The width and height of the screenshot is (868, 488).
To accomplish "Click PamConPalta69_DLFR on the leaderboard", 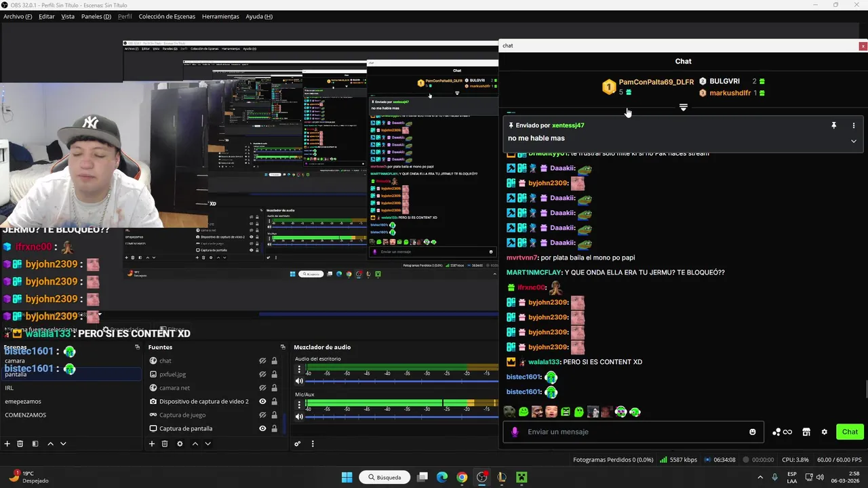I will (656, 82).
